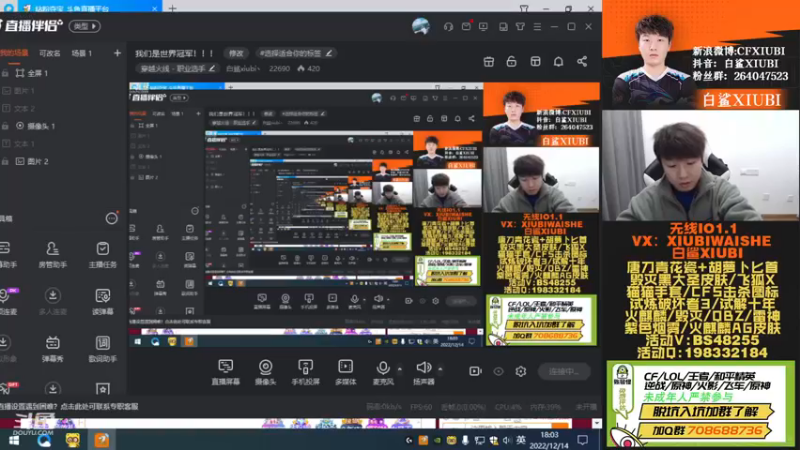Viewport: 800px width, 450px height.
Task: Open a new browser tab with plus
Action: (172, 8)
